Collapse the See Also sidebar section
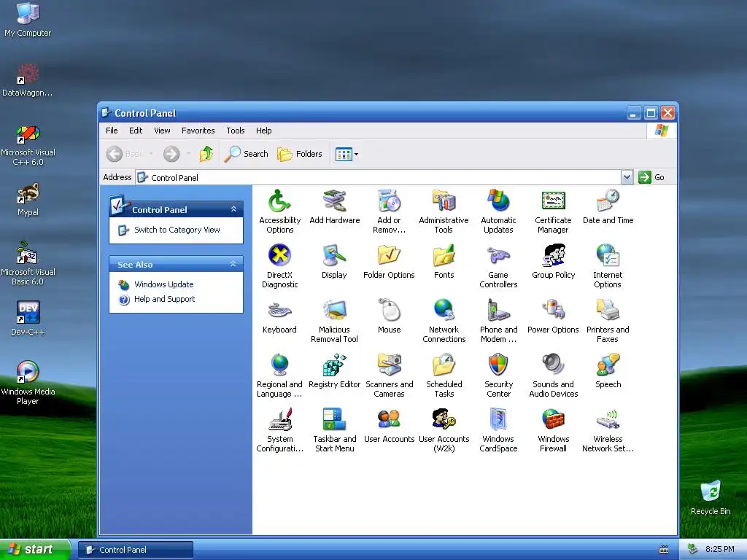 pos(233,264)
